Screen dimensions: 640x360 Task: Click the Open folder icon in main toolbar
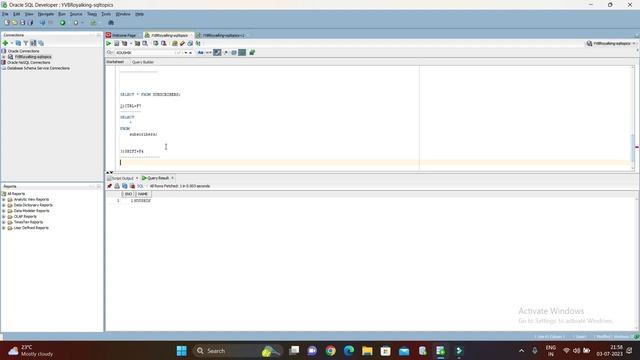[15, 23]
